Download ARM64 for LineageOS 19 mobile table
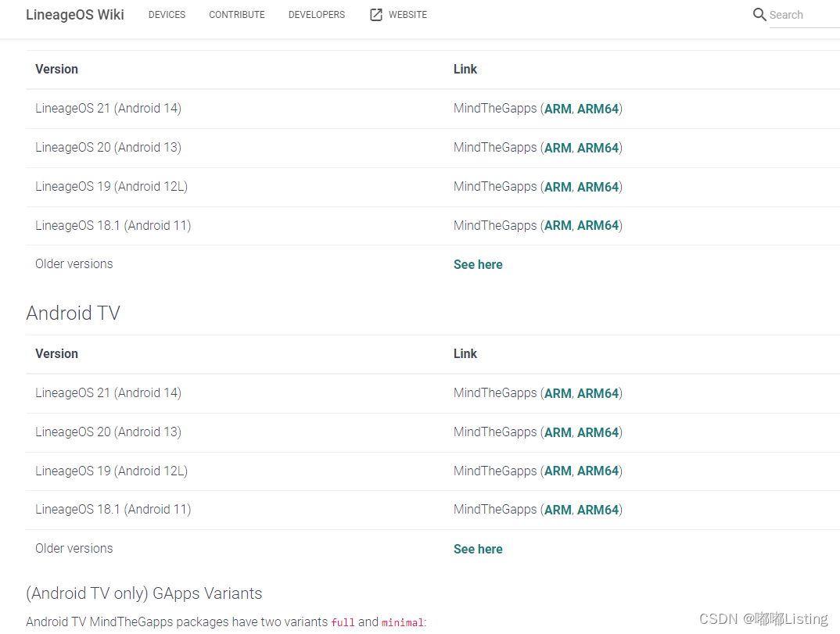This screenshot has width=840, height=634. point(598,187)
